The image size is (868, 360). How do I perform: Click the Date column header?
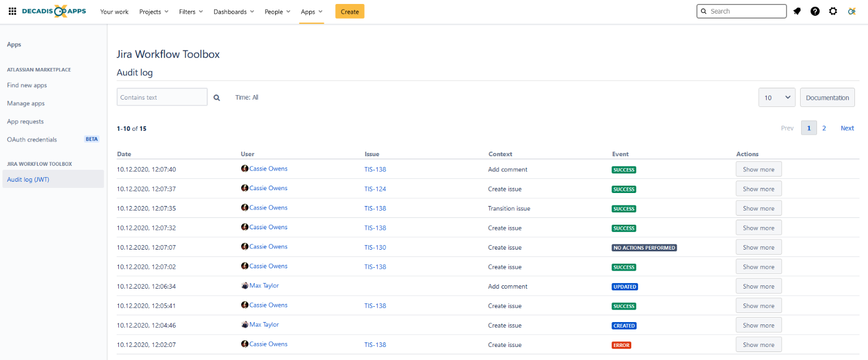[124, 154]
